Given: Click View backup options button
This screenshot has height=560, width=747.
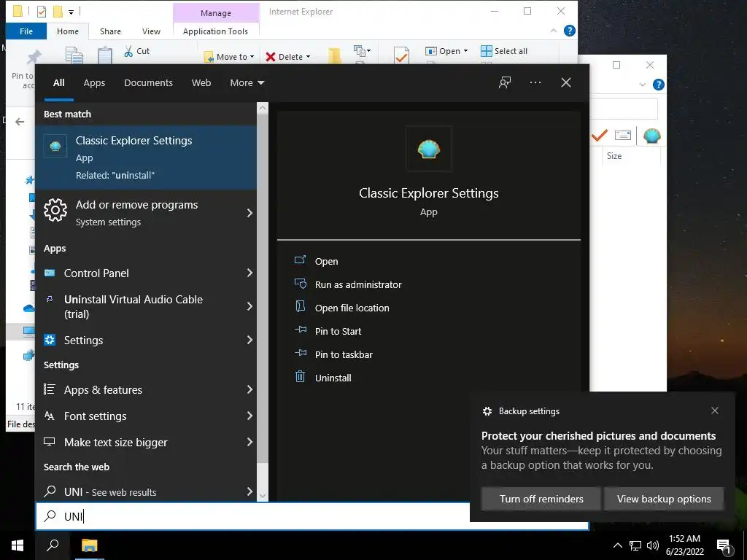Looking at the screenshot, I should tap(664, 499).
